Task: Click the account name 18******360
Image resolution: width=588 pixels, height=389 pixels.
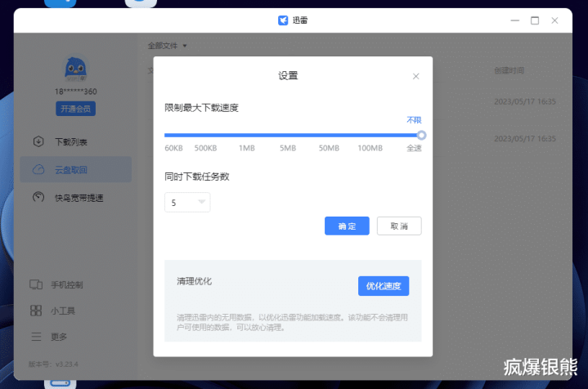Action: pos(76,92)
